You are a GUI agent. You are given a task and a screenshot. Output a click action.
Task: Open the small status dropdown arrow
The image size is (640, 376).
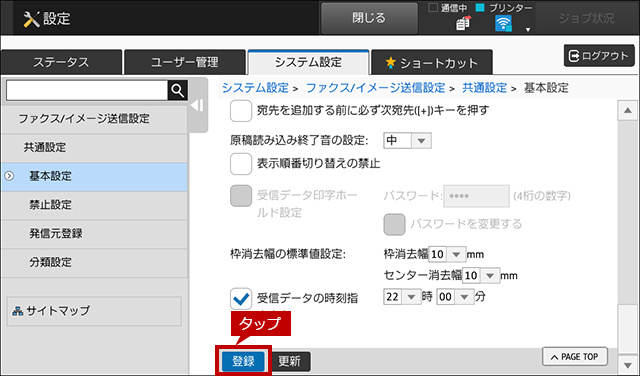coord(528,30)
